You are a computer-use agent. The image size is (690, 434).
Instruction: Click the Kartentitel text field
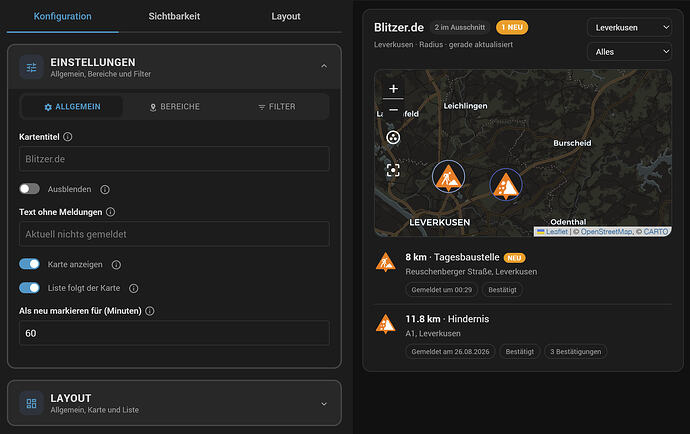click(174, 159)
